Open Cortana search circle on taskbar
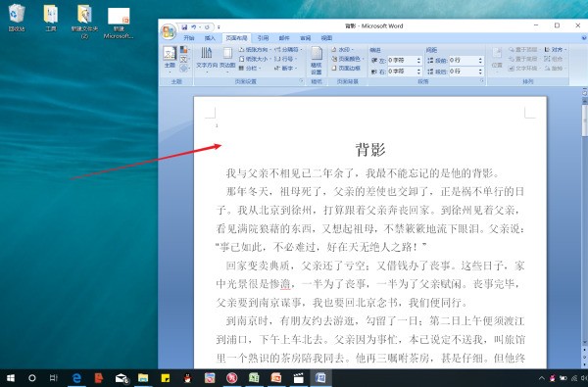Image resolution: width=588 pixels, height=387 pixels. pyautogui.click(x=32, y=378)
